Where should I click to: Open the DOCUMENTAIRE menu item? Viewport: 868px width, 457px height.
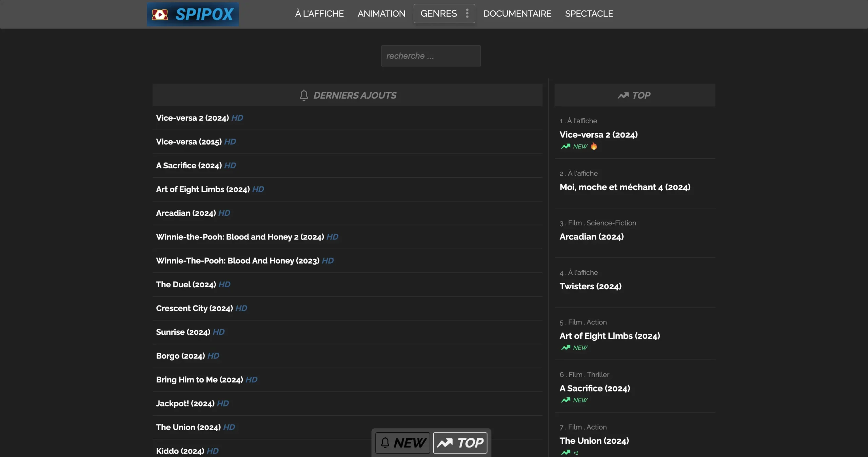coord(517,14)
